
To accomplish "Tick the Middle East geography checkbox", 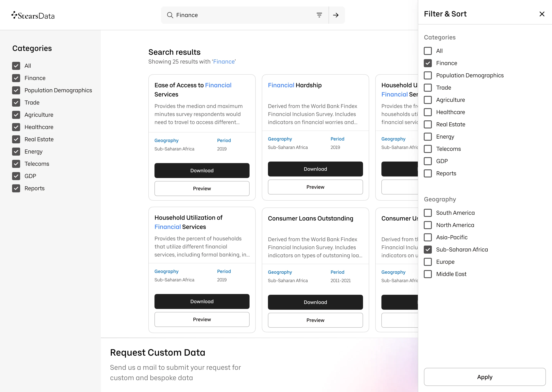I will click(x=428, y=274).
